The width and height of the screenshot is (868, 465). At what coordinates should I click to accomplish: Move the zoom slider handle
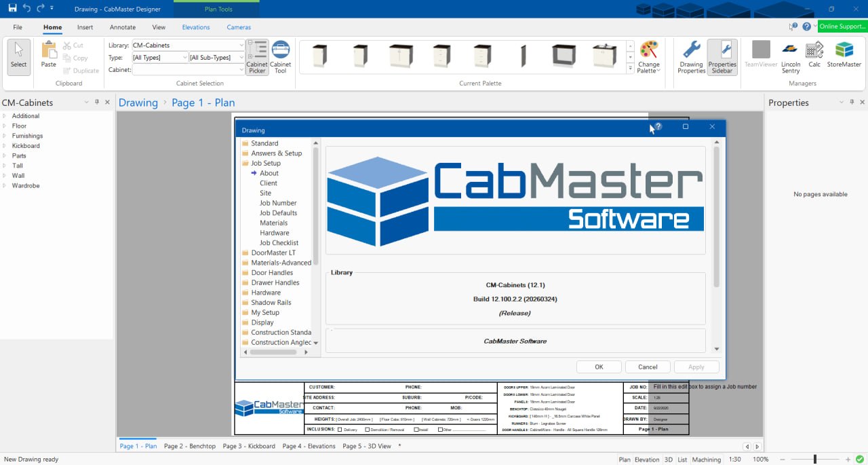[x=815, y=460]
